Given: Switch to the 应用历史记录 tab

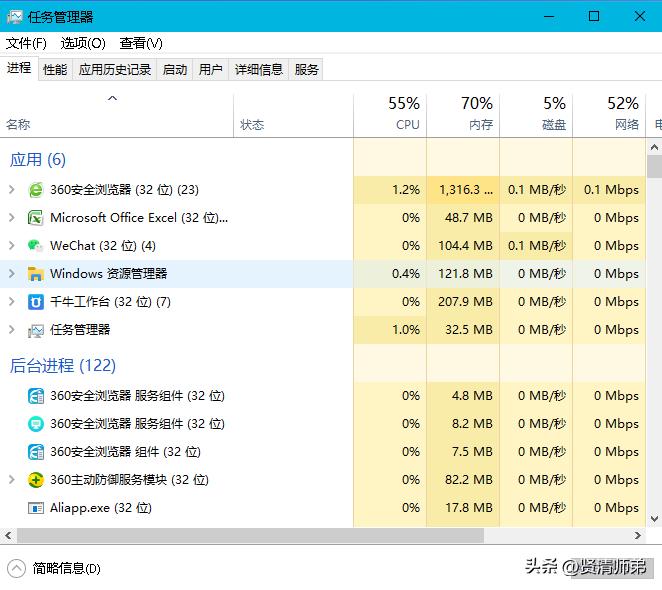Looking at the screenshot, I should click(x=115, y=70).
